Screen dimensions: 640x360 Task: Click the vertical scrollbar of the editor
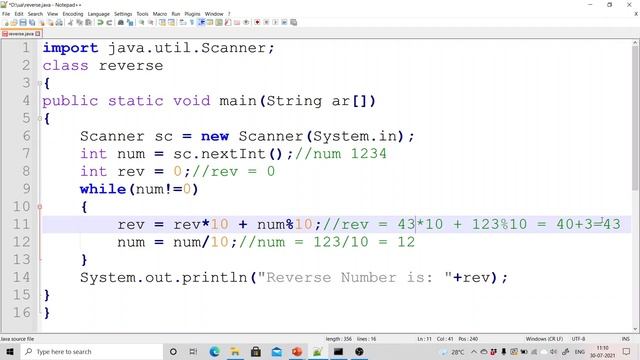point(636,118)
